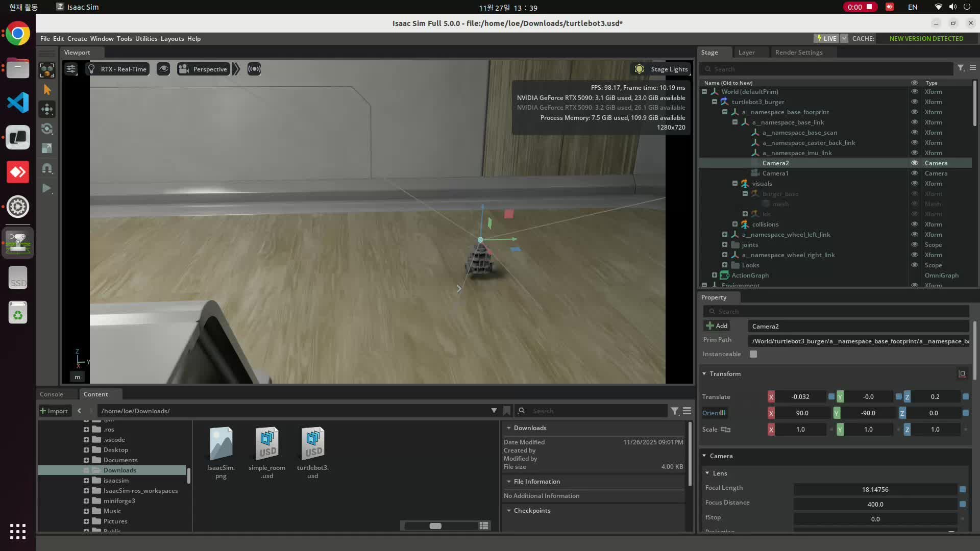Viewport: 980px width, 551px height.
Task: Click the NEW VERSION DETECTED notice
Action: (926, 39)
